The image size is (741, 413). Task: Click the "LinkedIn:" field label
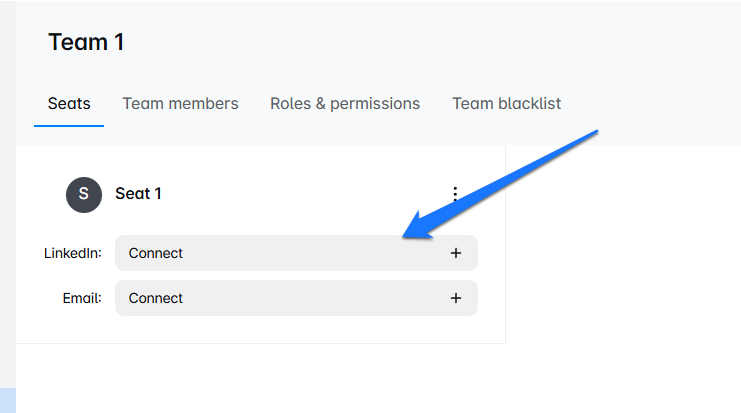pos(72,253)
